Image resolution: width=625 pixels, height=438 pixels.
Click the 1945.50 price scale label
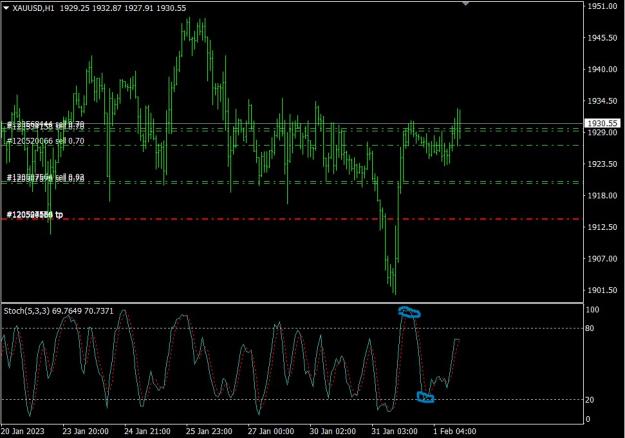(x=602, y=38)
